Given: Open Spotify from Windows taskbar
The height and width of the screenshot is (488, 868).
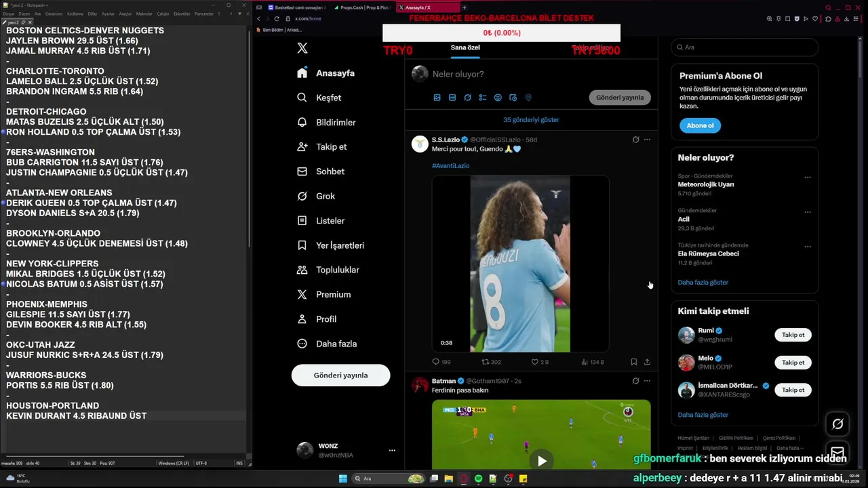Looking at the screenshot, I should click(x=479, y=479).
